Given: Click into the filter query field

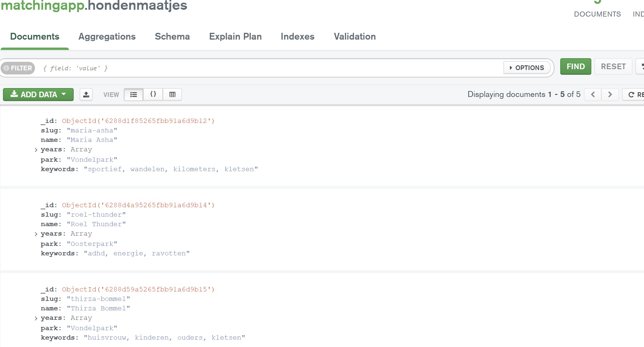Looking at the screenshot, I should point(266,68).
